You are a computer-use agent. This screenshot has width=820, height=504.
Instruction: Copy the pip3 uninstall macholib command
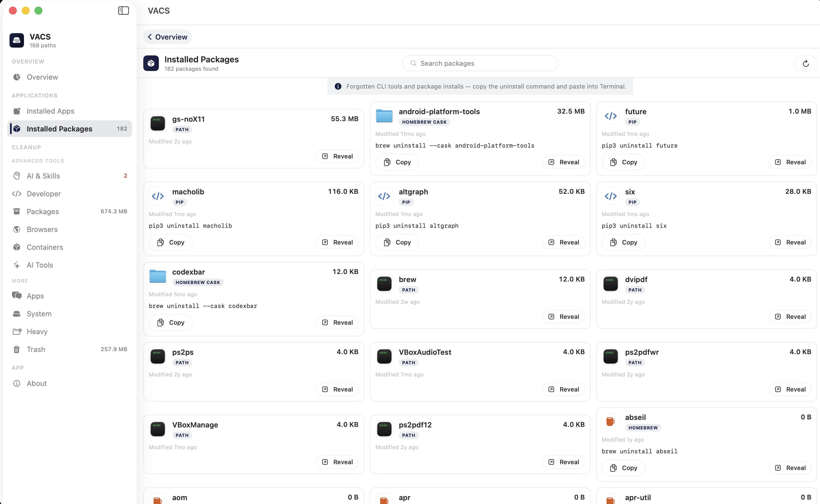[171, 242]
